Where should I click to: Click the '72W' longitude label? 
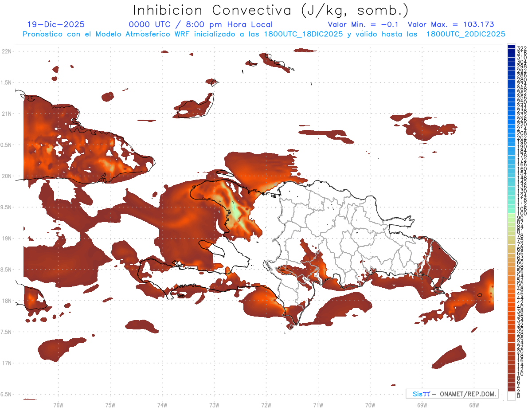pos(266,405)
